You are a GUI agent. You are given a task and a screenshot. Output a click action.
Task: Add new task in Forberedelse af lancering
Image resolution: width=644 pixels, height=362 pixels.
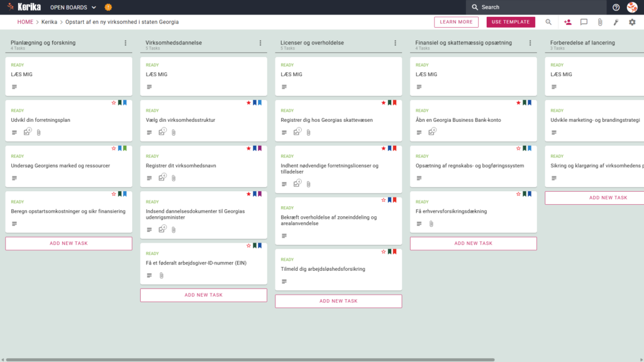coord(594,198)
